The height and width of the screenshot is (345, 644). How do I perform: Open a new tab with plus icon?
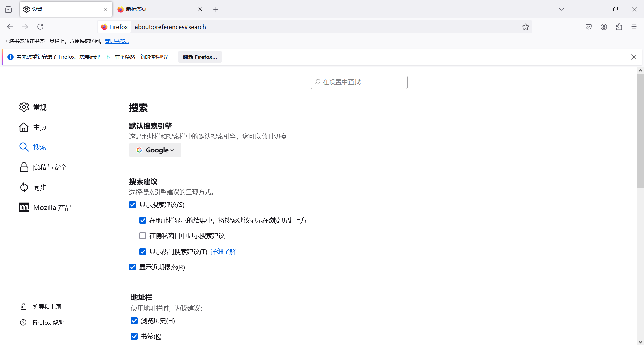216,10
